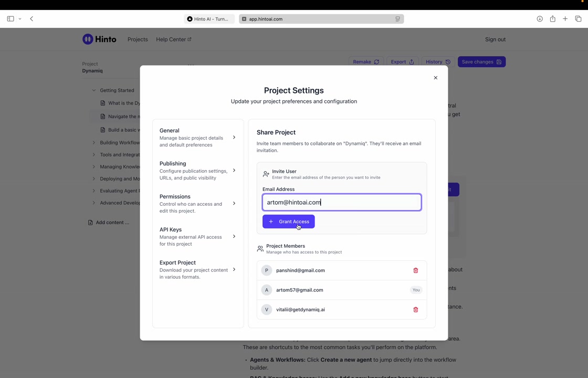This screenshot has width=588, height=378.
Task: Delete panshind@gmail.com member with trash icon
Action: [x=415, y=270]
